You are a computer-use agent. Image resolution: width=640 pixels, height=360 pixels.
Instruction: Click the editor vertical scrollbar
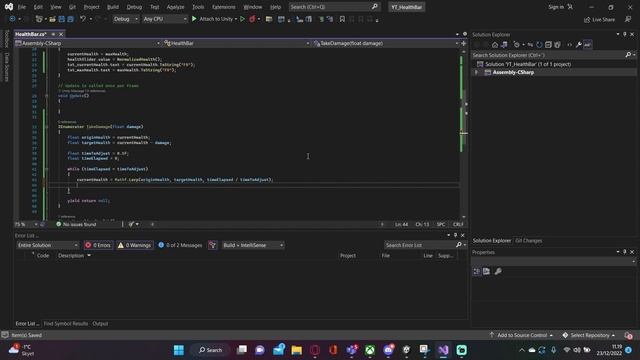pos(464,135)
